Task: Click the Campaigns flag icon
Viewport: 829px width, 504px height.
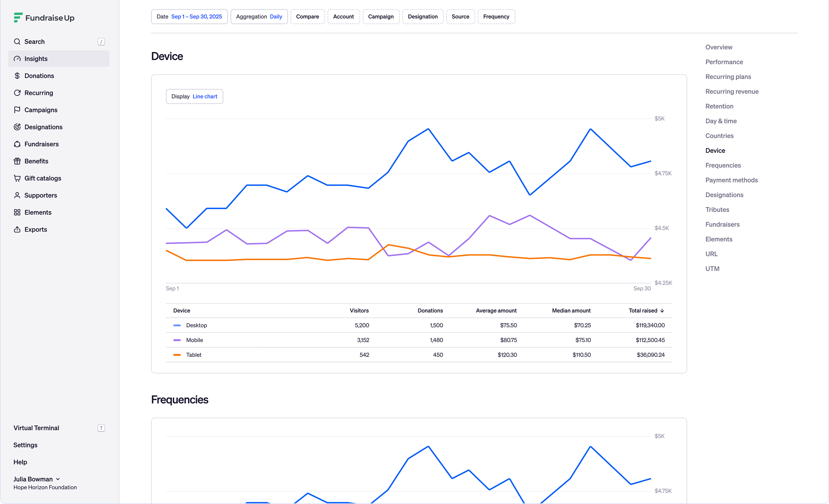Action: [17, 110]
